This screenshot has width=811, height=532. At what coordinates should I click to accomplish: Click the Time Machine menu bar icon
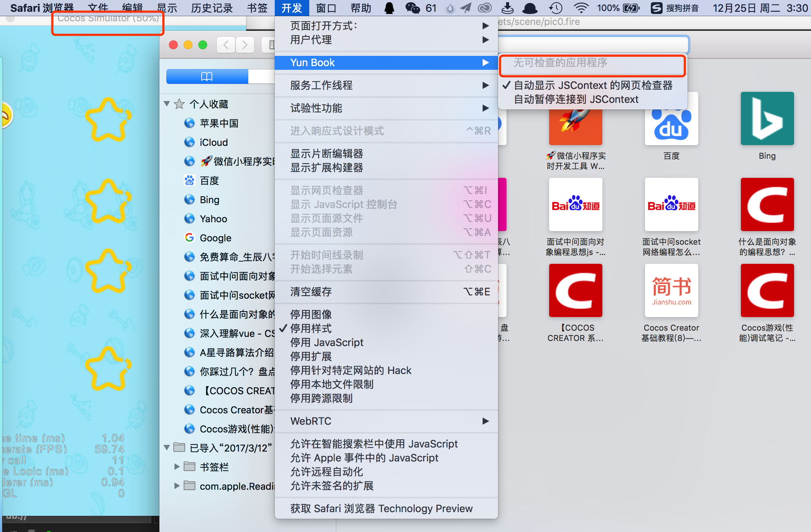coord(555,8)
